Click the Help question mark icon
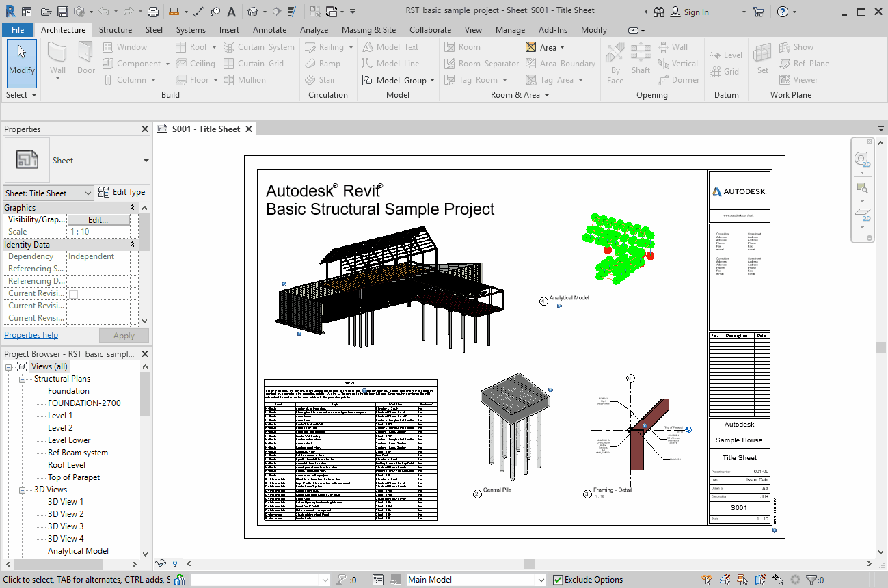 [x=783, y=12]
